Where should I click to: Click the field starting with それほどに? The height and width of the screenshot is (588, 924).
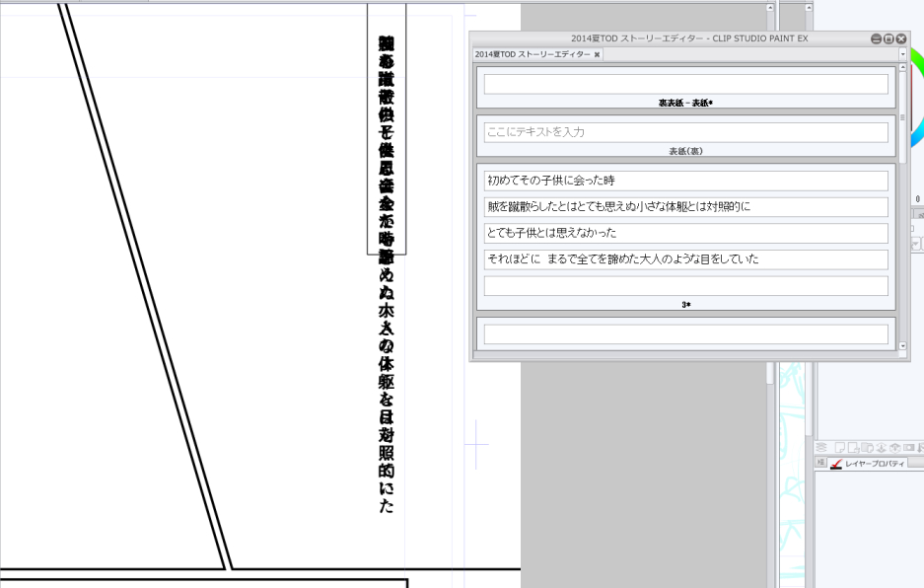click(x=686, y=259)
